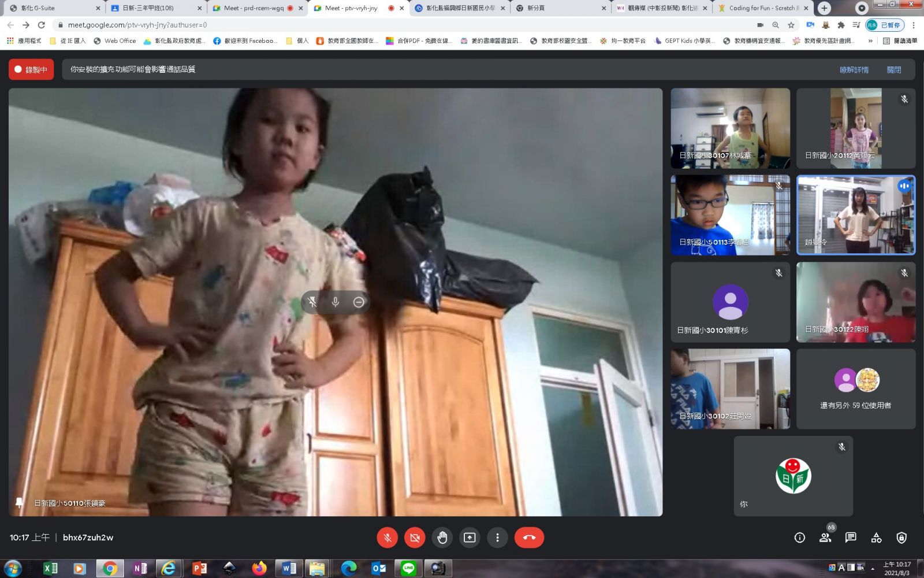
Task: Click the zoom magnifier icon in address bar
Action: coord(776,25)
